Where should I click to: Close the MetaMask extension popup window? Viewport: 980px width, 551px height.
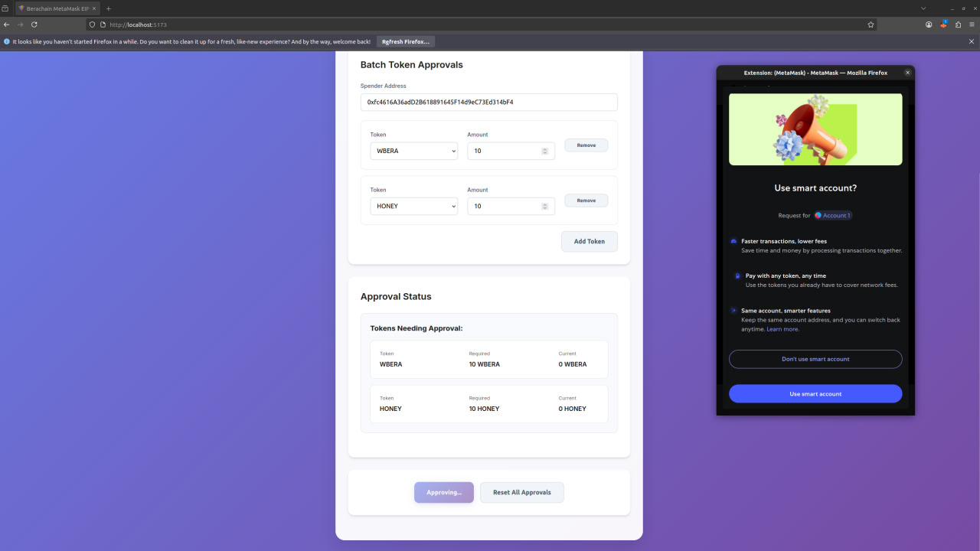click(x=908, y=73)
